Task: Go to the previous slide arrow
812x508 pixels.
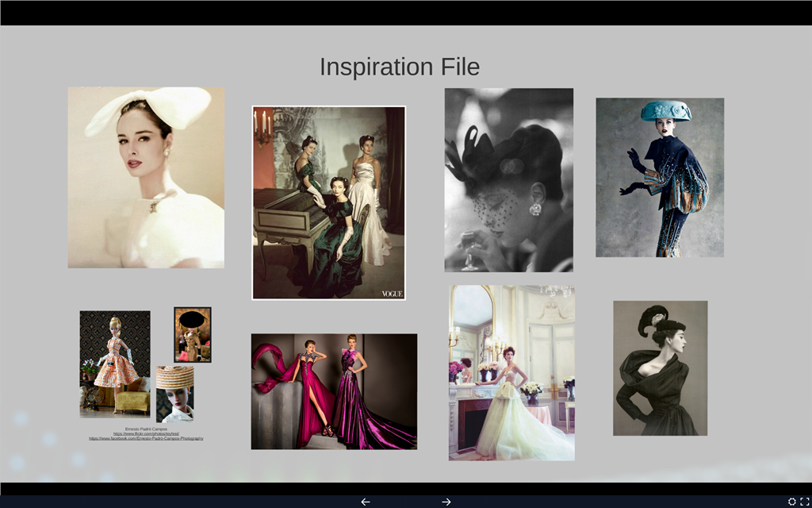Action: point(366,502)
